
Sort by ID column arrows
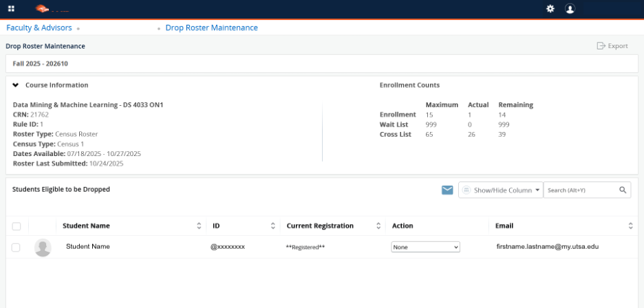click(273, 225)
